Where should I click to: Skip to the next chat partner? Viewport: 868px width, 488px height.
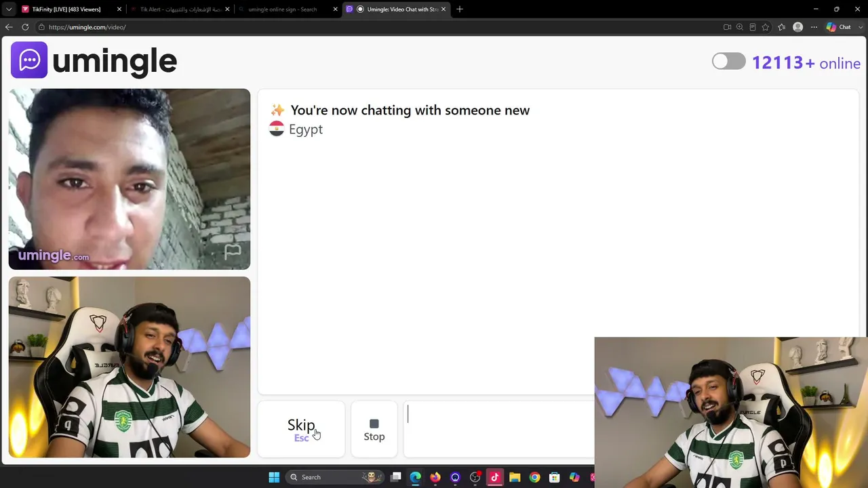point(301,429)
